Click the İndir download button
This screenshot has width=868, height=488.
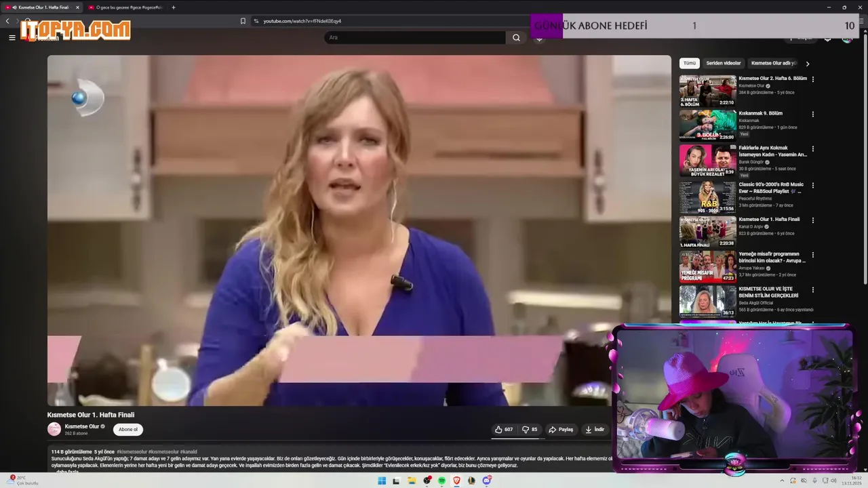[595, 429]
